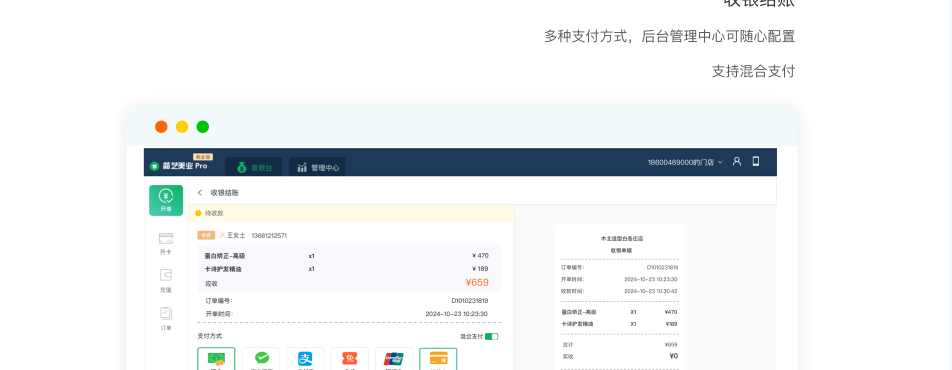Viewport: 952px width, 370px height.
Task: Click the ¥ 189 item price
Action: click(480, 269)
